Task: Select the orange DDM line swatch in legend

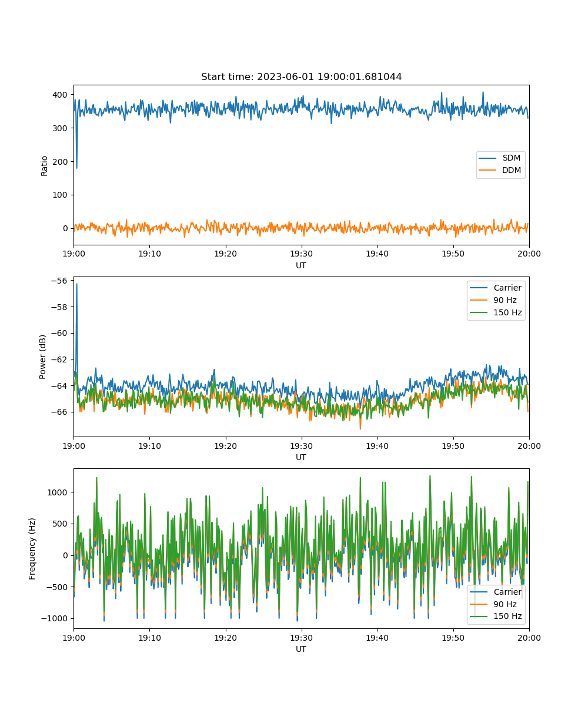Action: pos(489,171)
